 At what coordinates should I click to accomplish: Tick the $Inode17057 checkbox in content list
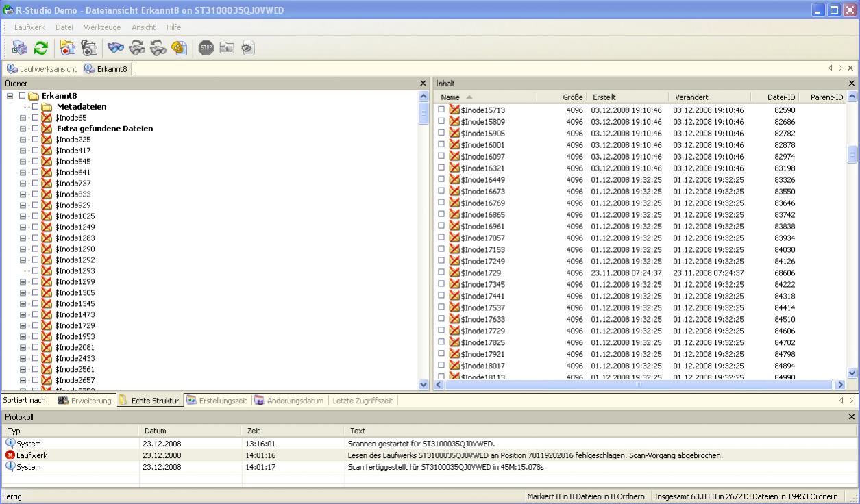(x=442, y=238)
